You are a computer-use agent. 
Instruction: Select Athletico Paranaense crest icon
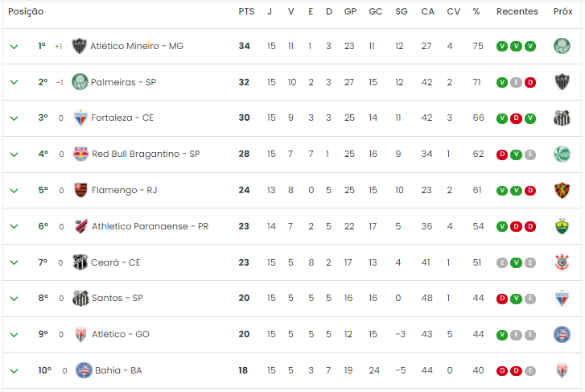coord(81,226)
